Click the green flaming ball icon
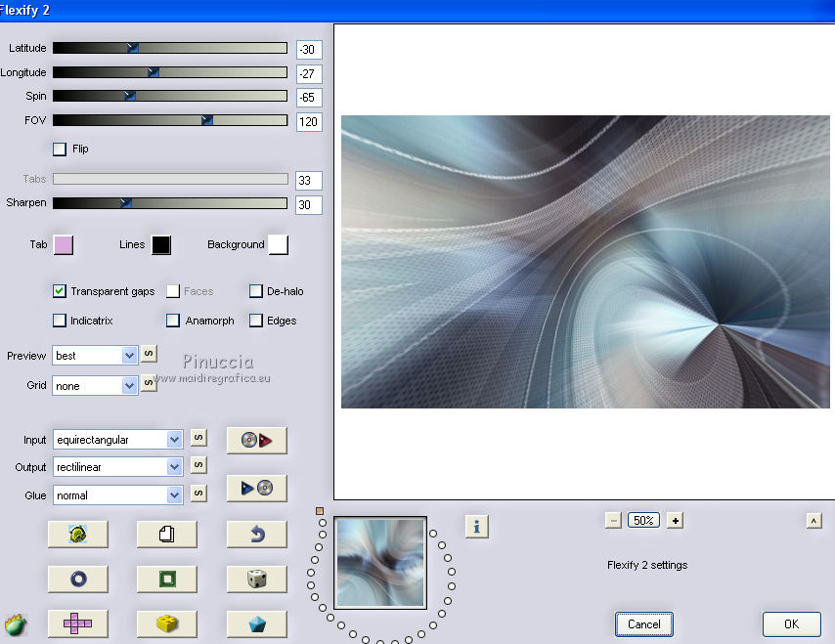 (x=16, y=624)
